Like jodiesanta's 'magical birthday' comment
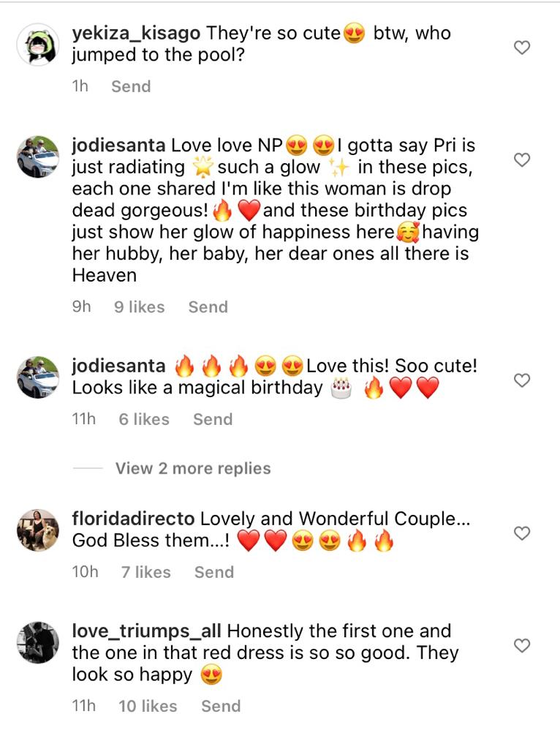The width and height of the screenshot is (560, 749). pyautogui.click(x=521, y=380)
